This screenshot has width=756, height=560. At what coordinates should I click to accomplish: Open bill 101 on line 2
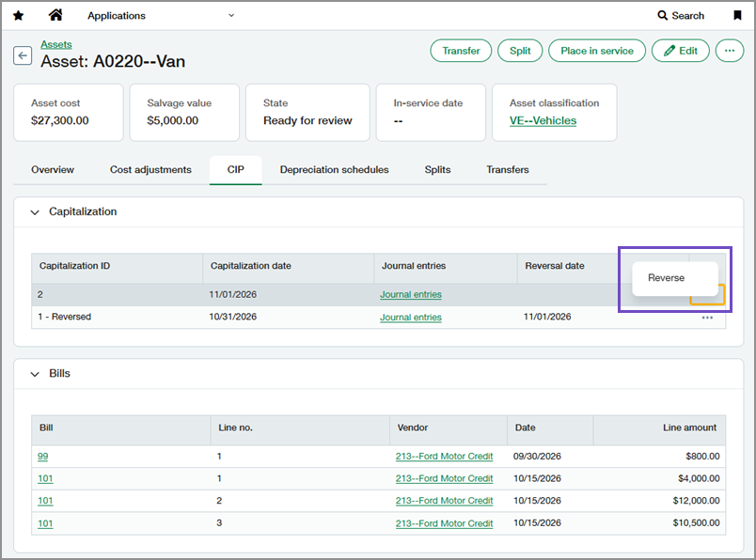45,501
